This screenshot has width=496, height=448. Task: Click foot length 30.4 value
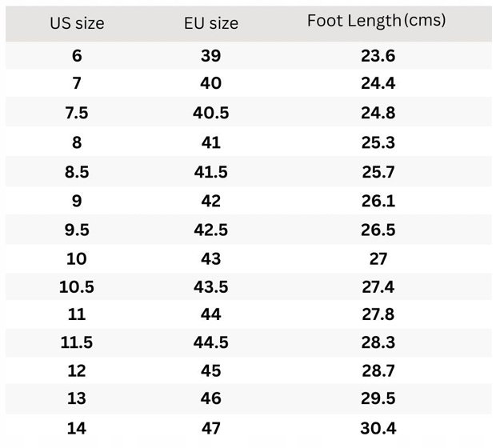(378, 428)
